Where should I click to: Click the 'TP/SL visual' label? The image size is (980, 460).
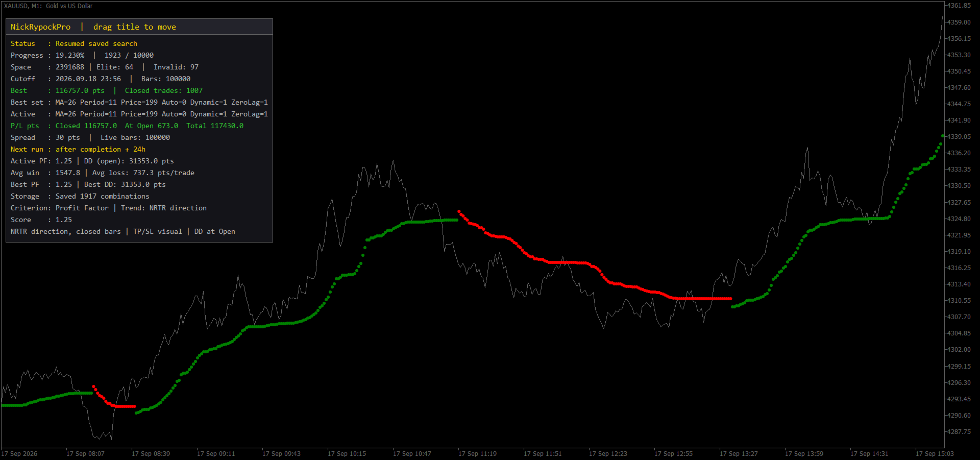[157, 232]
